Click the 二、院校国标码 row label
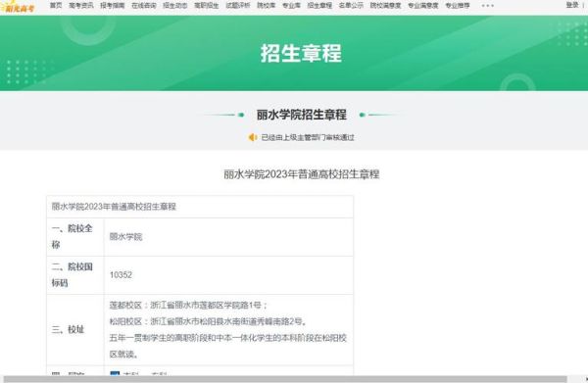 click(x=73, y=274)
